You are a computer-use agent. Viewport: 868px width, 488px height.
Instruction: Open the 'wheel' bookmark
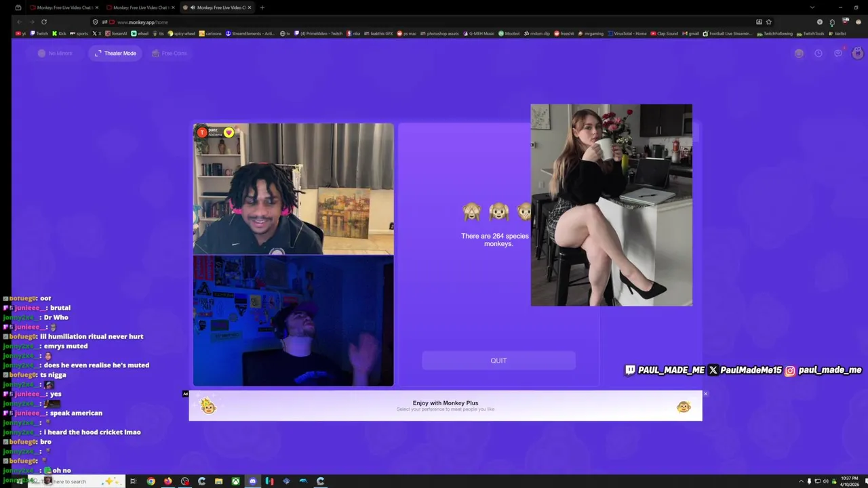[x=140, y=33]
